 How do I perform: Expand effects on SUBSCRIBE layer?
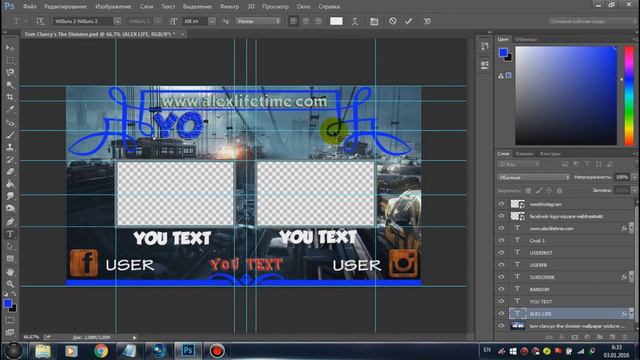tap(631, 277)
